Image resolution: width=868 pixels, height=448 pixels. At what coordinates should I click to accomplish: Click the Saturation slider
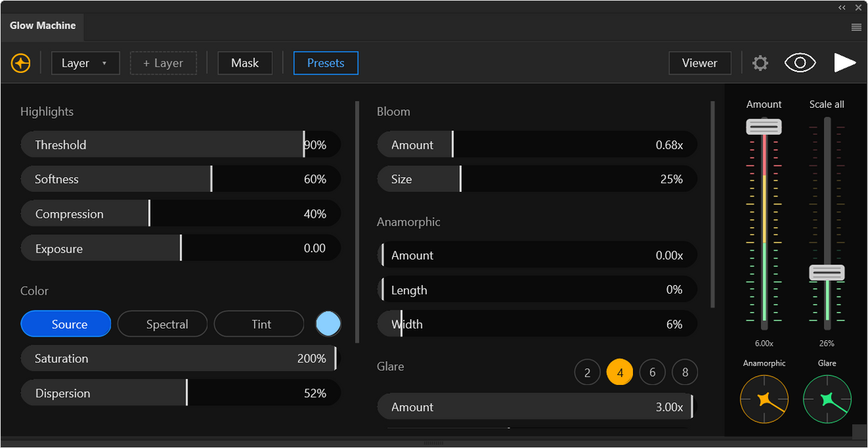coord(181,358)
